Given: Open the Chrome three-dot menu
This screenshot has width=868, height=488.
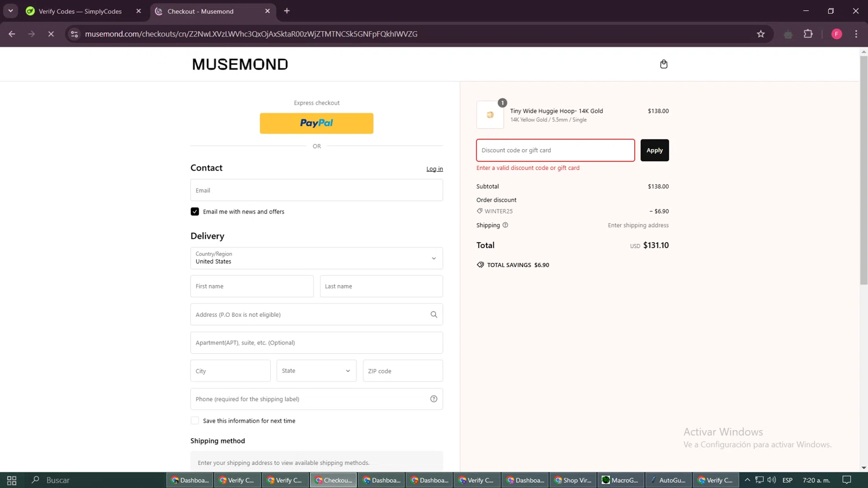Looking at the screenshot, I should pyautogui.click(x=856, y=34).
